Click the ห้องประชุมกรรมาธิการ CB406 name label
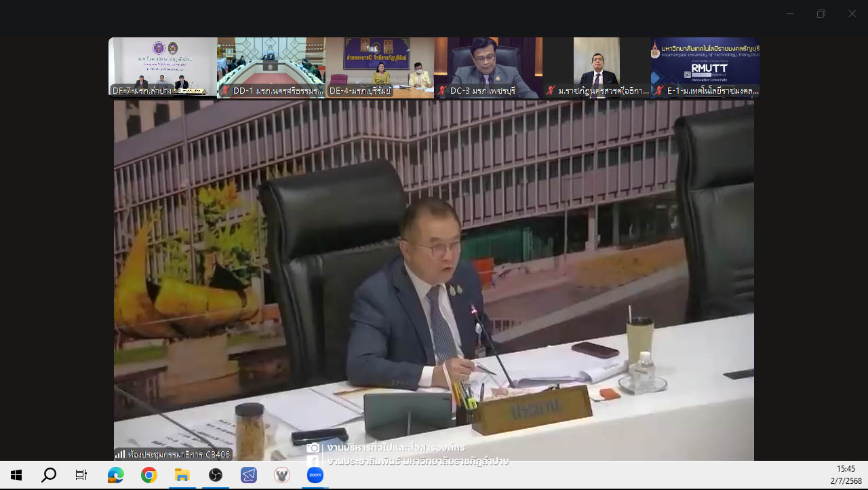Viewport: 868px width, 490px height. 178,454
